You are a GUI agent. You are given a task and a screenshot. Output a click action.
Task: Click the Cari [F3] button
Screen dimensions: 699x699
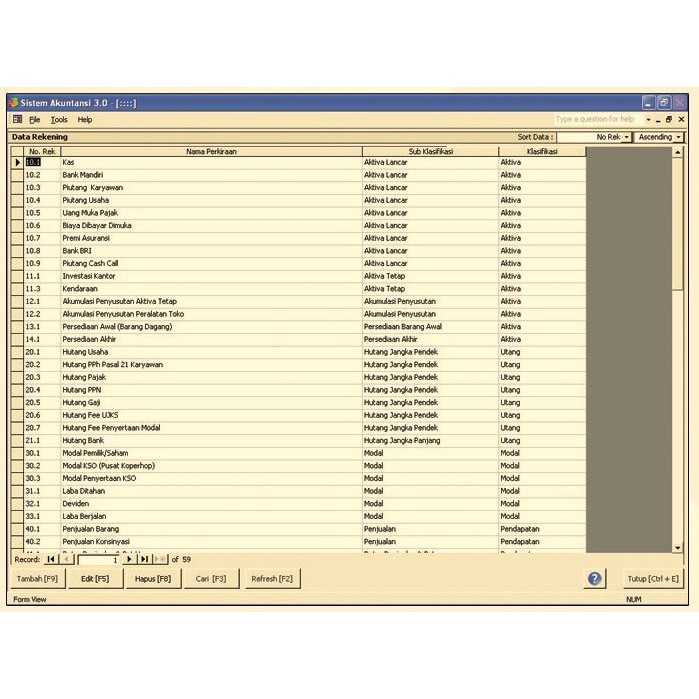click(x=211, y=579)
